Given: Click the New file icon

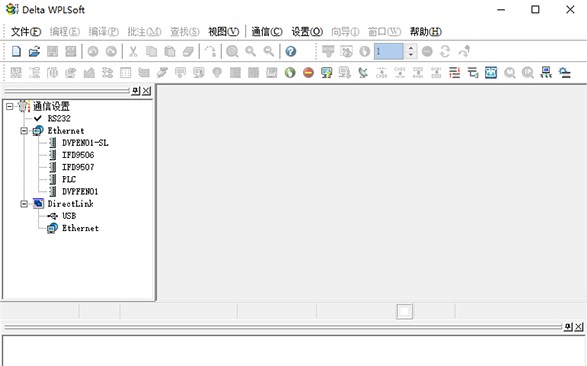Looking at the screenshot, I should (16, 51).
